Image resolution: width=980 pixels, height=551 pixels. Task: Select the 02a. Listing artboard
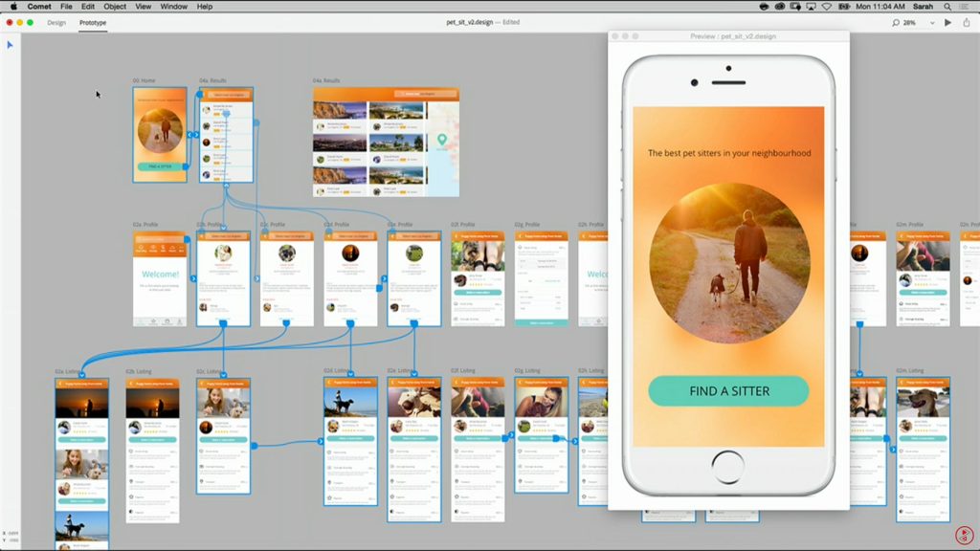[82, 464]
